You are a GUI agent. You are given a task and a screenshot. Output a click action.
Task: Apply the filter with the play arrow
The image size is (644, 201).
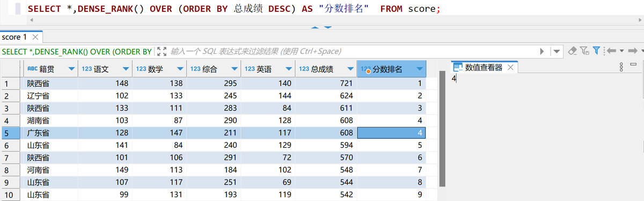(542, 51)
